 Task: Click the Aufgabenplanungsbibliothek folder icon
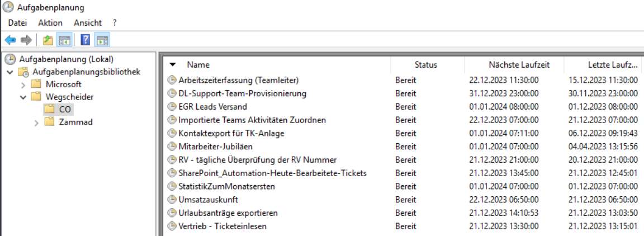(x=23, y=72)
